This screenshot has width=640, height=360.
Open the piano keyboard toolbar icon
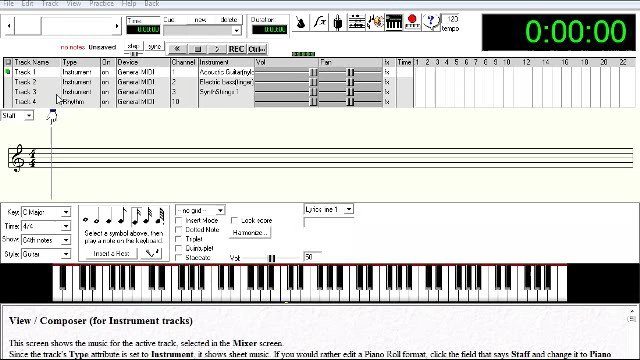(394, 22)
